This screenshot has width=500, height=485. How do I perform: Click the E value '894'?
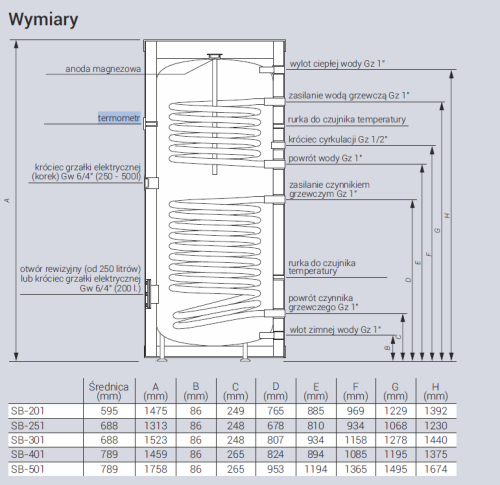point(316,454)
